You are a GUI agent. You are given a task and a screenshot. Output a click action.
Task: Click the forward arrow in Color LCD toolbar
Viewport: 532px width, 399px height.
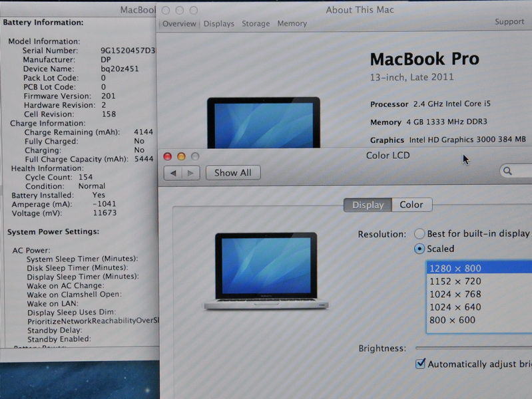[x=190, y=173]
